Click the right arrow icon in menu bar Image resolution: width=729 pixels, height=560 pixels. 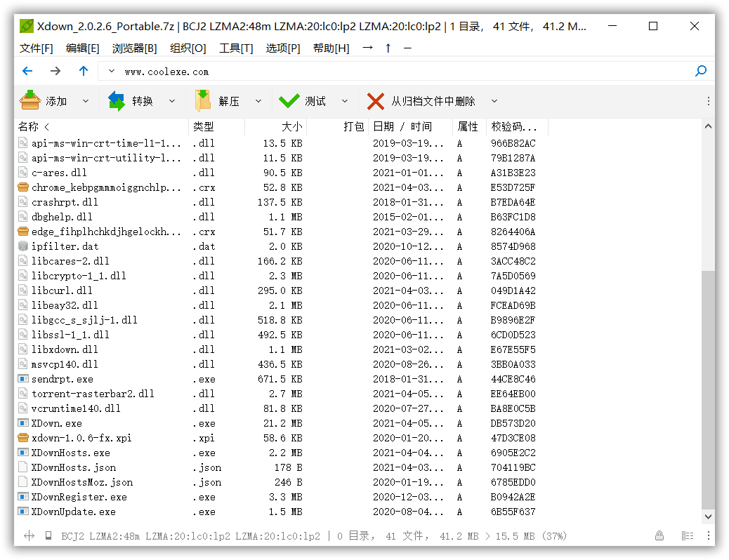coord(368,48)
